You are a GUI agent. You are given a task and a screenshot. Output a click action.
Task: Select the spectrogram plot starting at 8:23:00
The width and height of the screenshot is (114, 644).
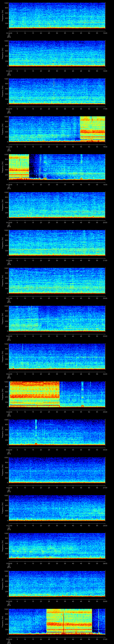point(57,357)
